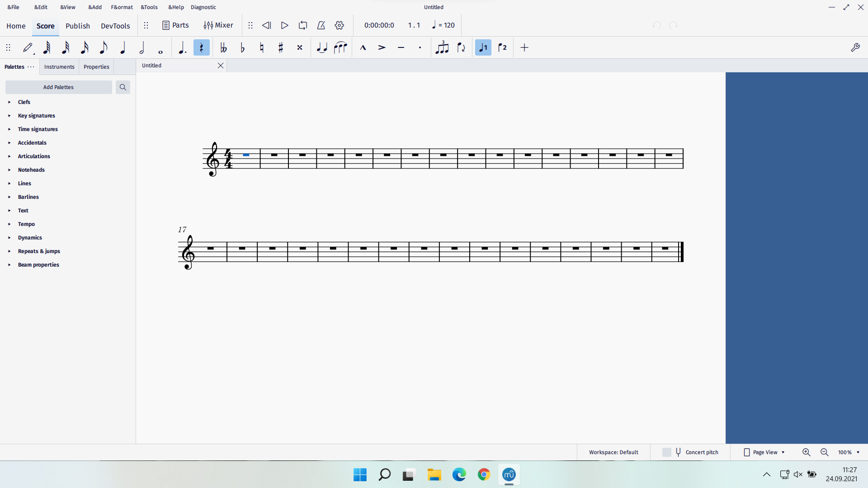Open the F&ormat menu
Viewport: 868px width, 488px height.
122,7
